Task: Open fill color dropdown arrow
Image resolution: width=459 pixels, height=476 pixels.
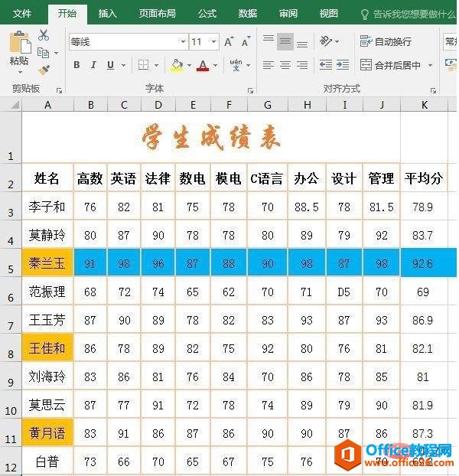Action: (x=189, y=65)
